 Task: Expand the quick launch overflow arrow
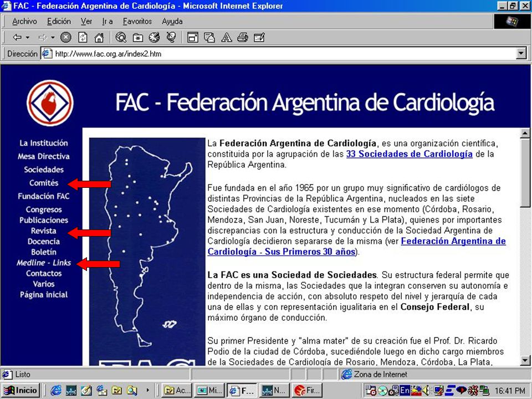[x=147, y=391]
